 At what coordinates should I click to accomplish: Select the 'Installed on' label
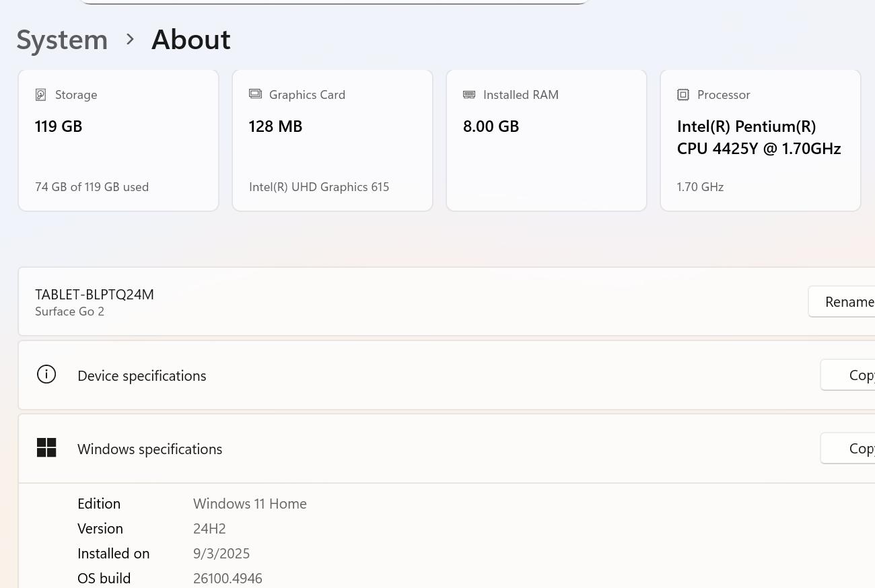click(x=113, y=554)
